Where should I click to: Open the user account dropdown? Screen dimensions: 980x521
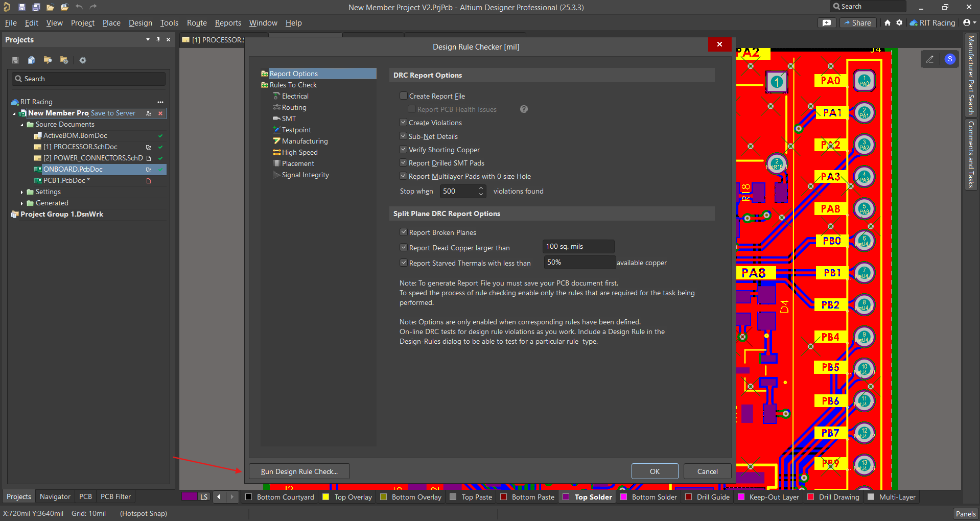tap(970, 22)
